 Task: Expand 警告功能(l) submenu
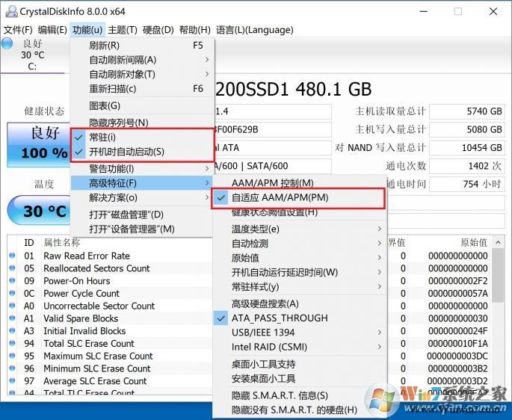(x=142, y=169)
